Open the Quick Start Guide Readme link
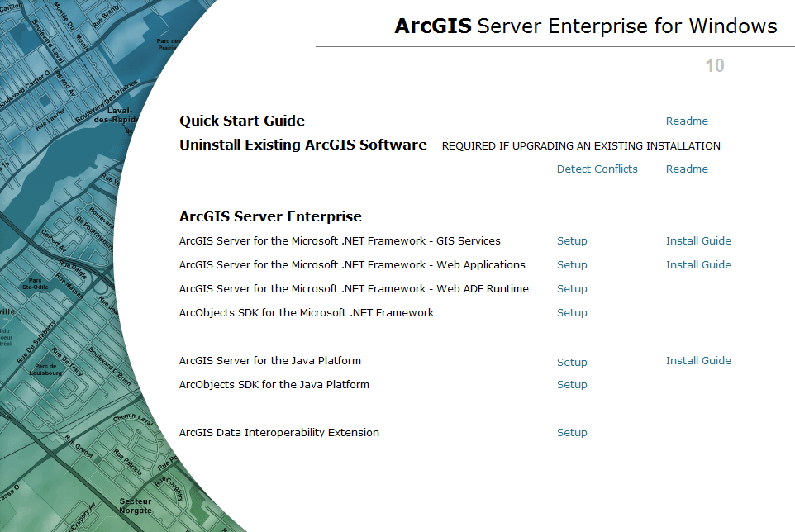Image resolution: width=795 pixels, height=532 pixels. point(687,121)
